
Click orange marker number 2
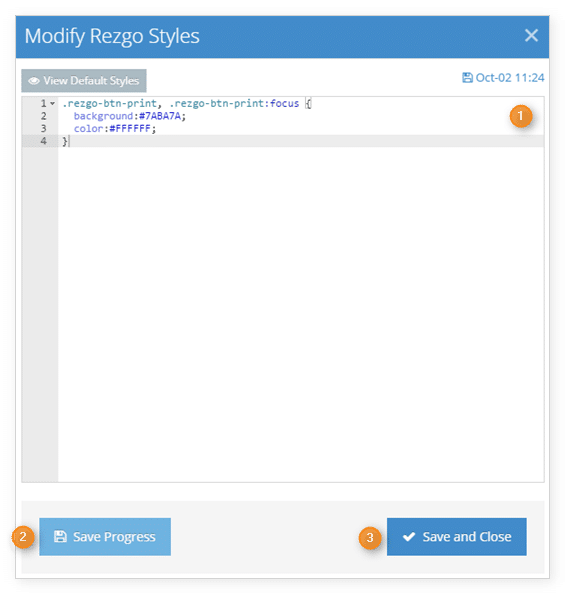coord(23,536)
